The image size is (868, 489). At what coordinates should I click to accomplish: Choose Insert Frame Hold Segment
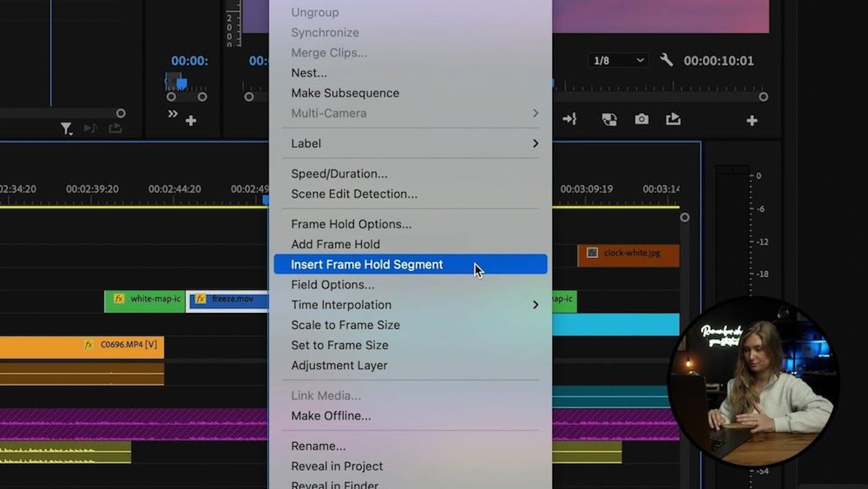367,265
